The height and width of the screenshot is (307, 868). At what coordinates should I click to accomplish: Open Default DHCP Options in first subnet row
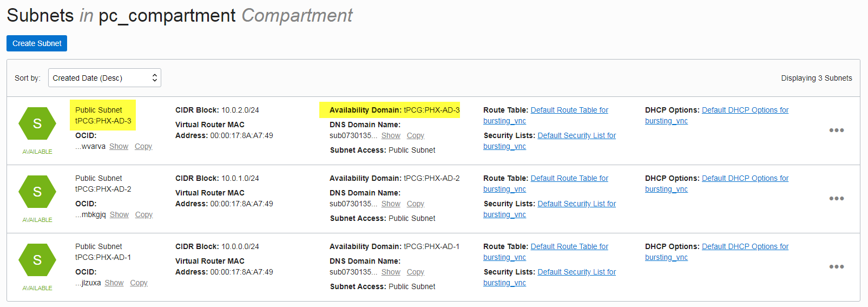745,110
